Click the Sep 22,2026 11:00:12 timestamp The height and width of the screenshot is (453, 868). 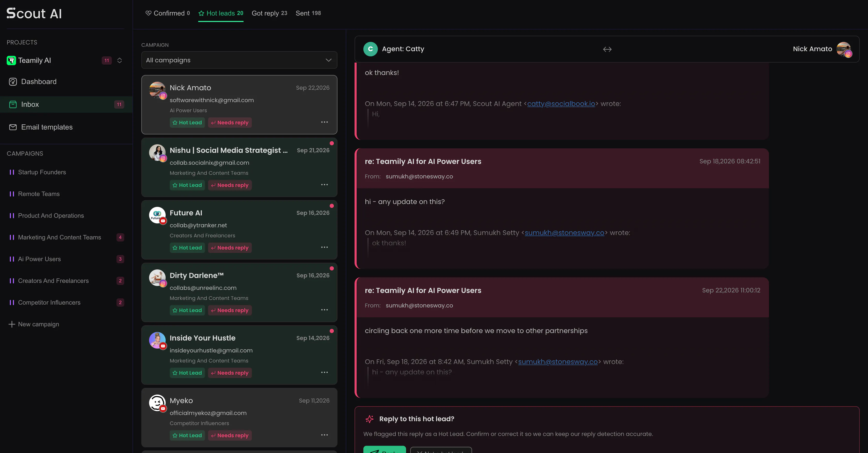pos(731,290)
